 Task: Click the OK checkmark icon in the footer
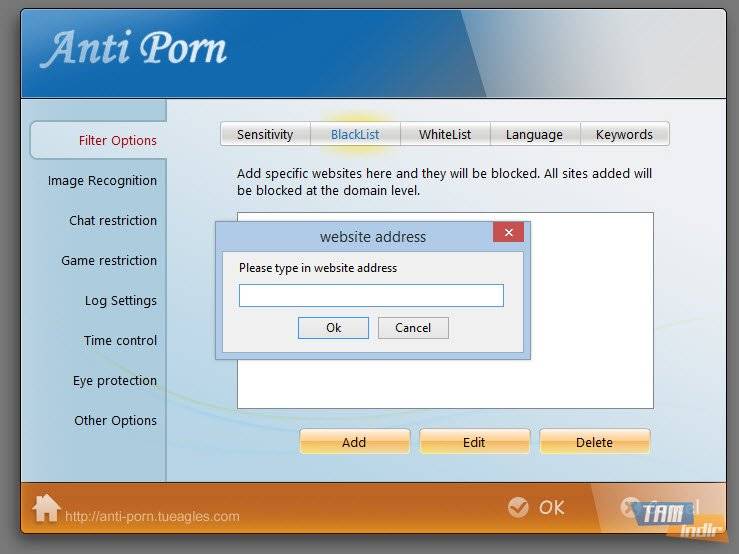[518, 508]
